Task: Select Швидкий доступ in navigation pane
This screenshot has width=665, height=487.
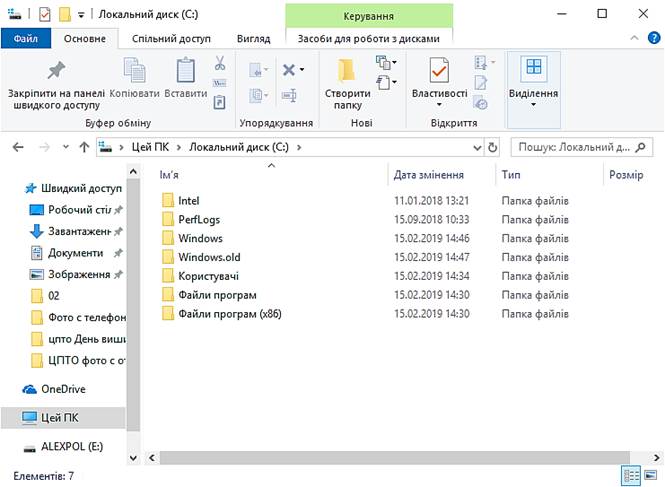Action: coord(81,188)
